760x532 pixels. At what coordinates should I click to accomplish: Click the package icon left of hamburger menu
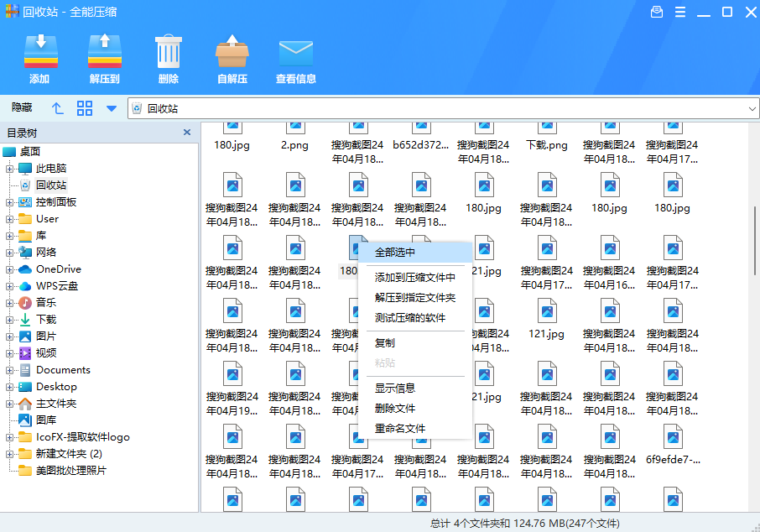(x=657, y=12)
